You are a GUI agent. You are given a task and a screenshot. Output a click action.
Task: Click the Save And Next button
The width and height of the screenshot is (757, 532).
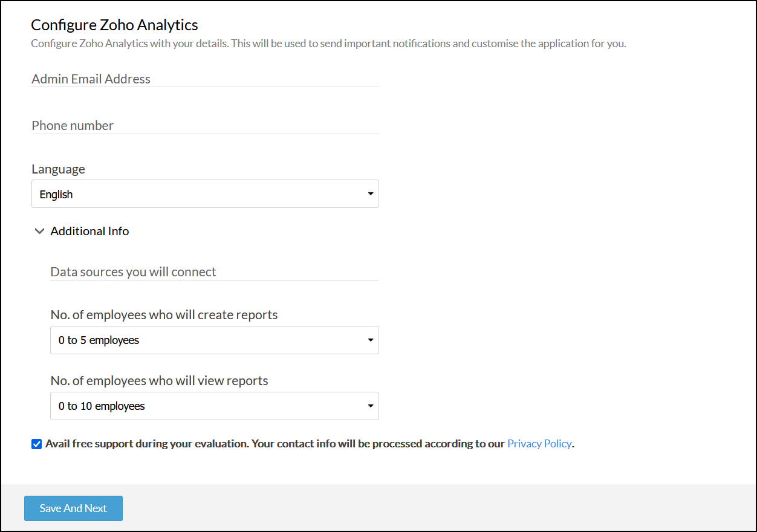pos(73,508)
